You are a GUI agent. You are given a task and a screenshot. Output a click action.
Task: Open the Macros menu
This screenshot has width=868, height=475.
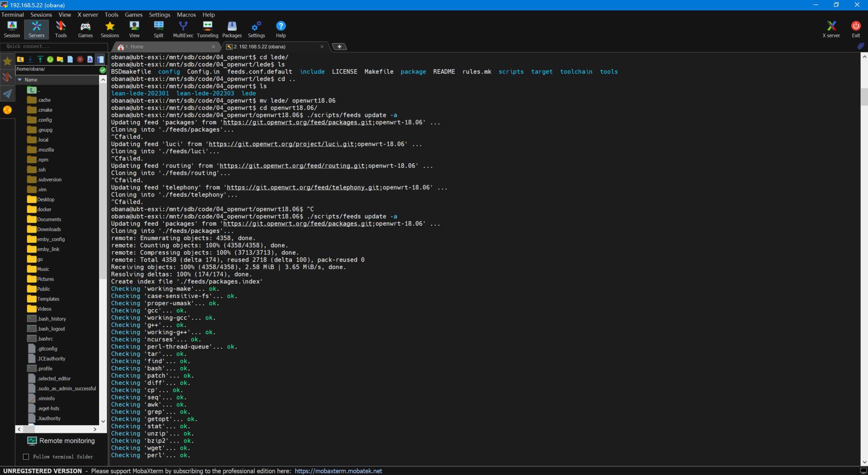[186, 14]
